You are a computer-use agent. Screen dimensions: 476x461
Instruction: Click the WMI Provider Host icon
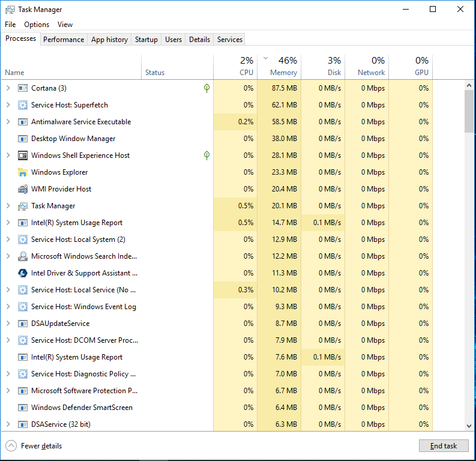[x=22, y=189]
